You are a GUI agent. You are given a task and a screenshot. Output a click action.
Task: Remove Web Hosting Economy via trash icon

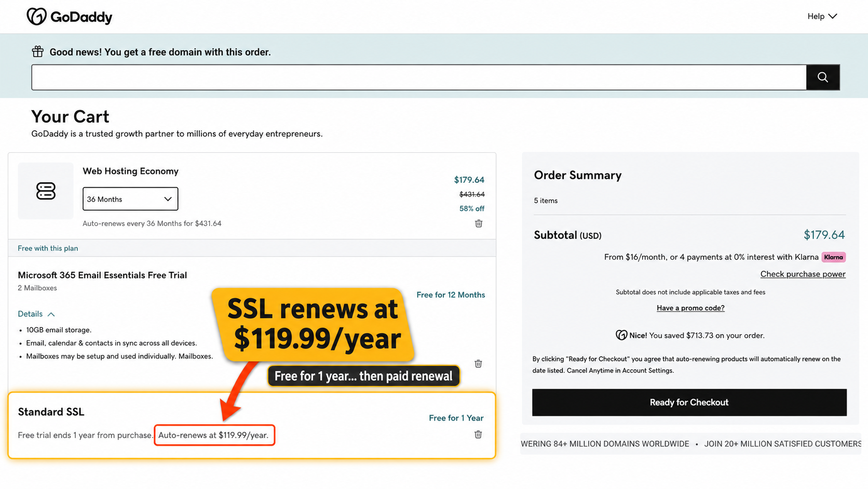479,223
